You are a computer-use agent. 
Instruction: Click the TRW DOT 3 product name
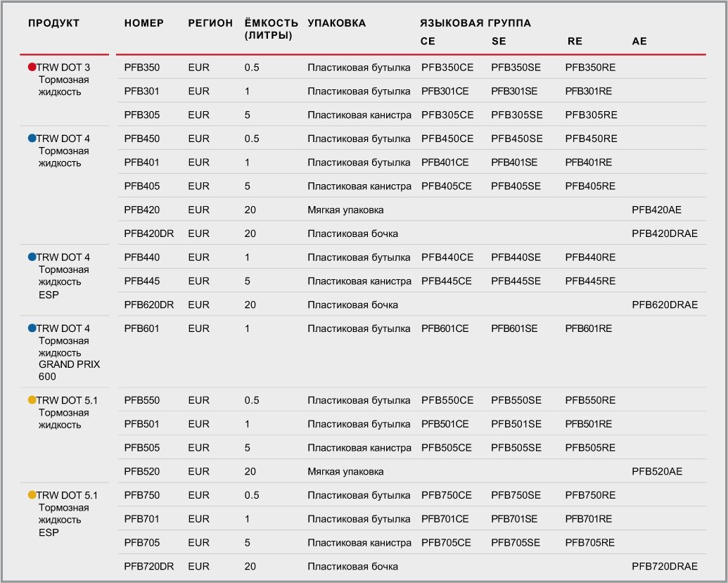[x=63, y=68]
